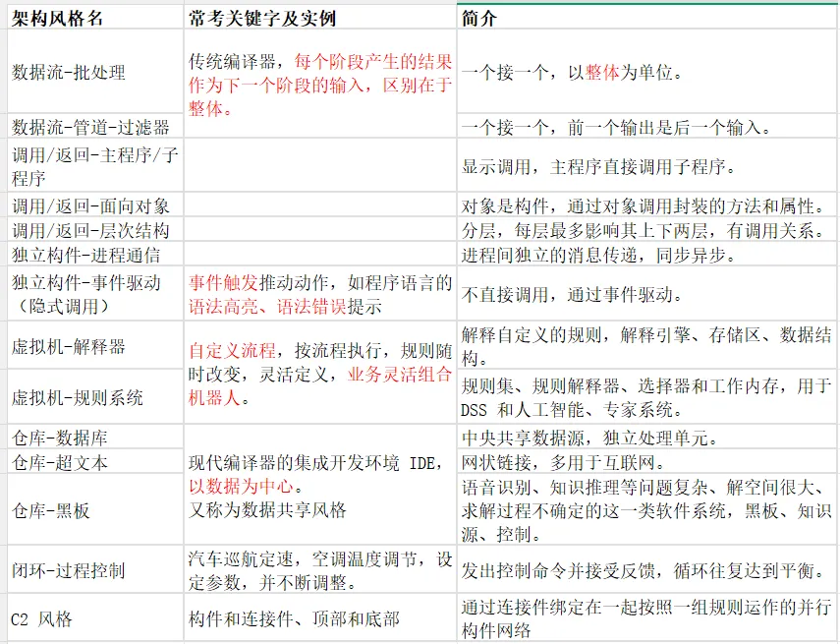The width and height of the screenshot is (840, 644).
Task: Click cell '仓库-黑板'
Action: [95, 509]
